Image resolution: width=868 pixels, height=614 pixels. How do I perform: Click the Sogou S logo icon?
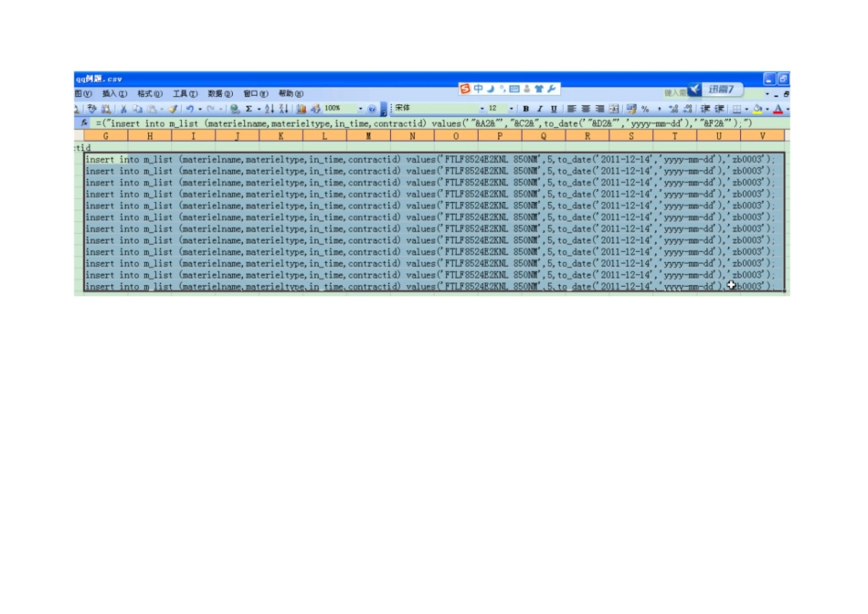(x=465, y=89)
